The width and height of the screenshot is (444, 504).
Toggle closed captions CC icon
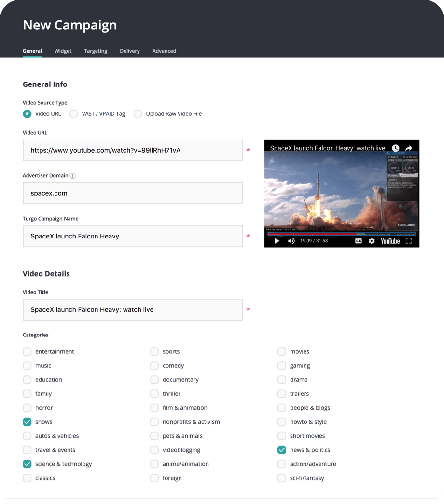(359, 241)
